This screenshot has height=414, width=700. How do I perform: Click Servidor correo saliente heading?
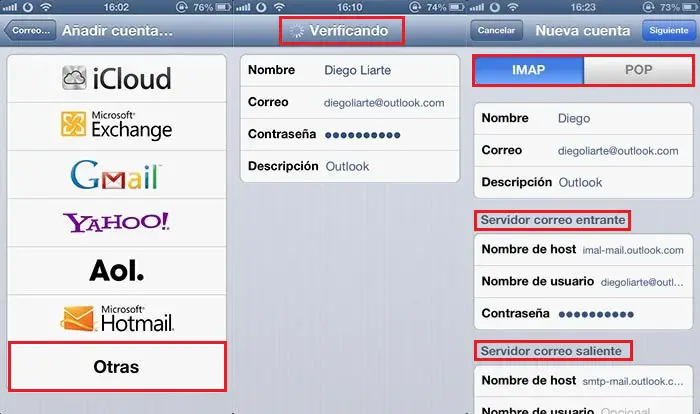click(x=551, y=351)
